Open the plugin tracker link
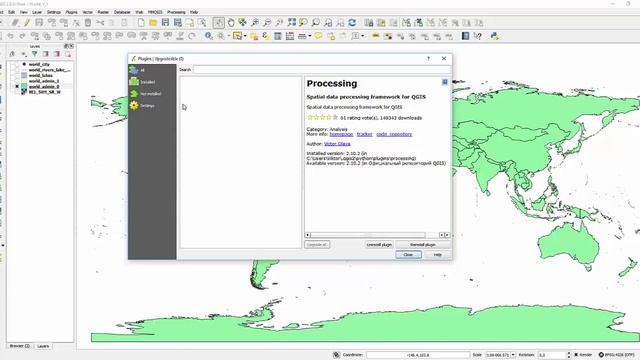Screen dimensions: 640x360 [364, 134]
